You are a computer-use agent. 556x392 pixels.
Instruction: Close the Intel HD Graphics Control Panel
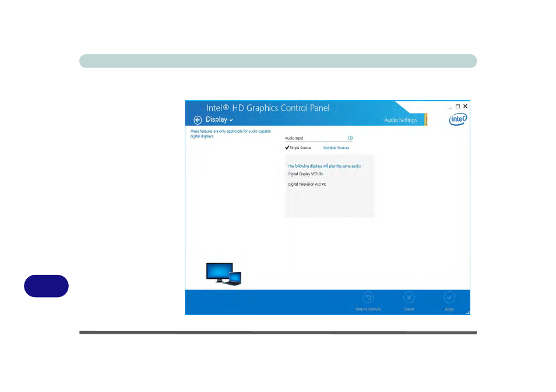pyautogui.click(x=465, y=107)
